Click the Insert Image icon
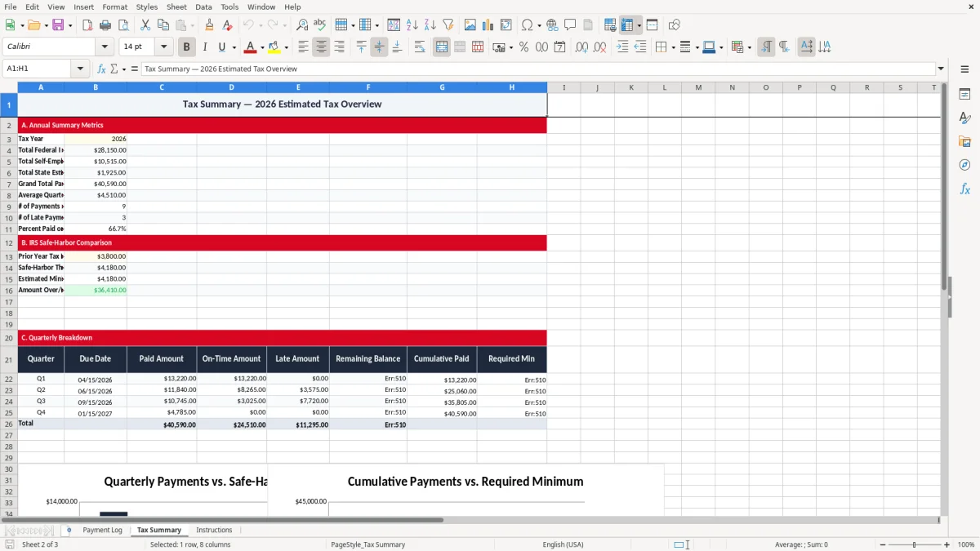Screen dimensions: 980x551 click(470, 25)
